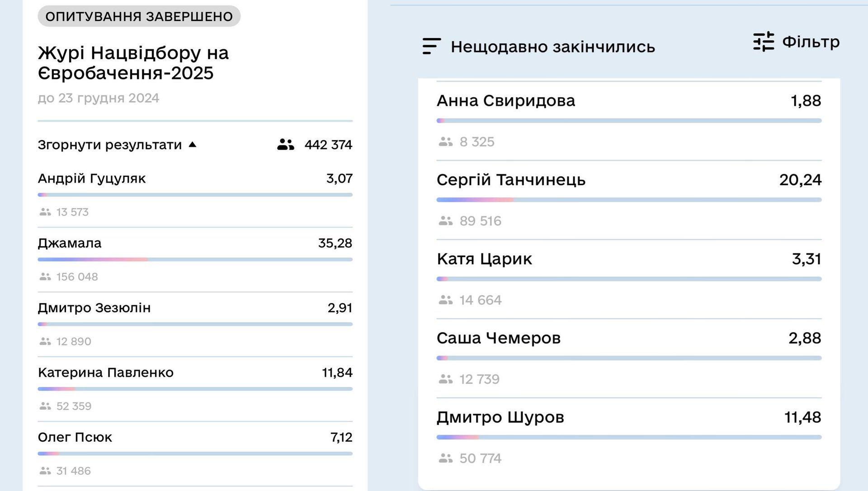Click the voters icon beside Джамала's 156 048

coord(44,276)
